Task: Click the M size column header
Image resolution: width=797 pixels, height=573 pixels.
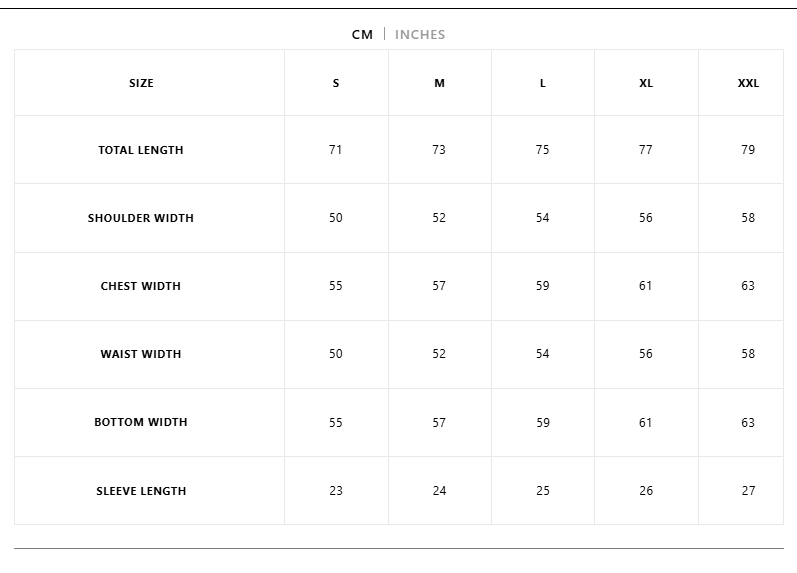Action: pos(439,83)
